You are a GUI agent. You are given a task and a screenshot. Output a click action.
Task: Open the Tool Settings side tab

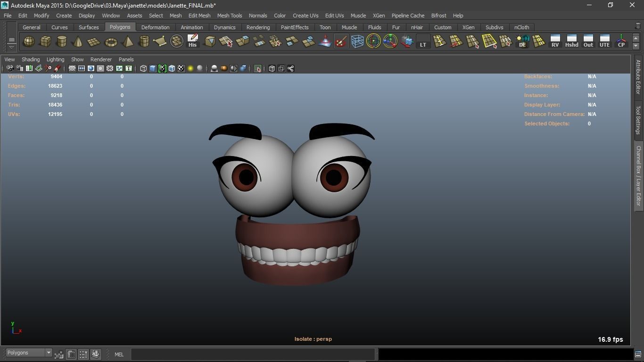pos(638,120)
